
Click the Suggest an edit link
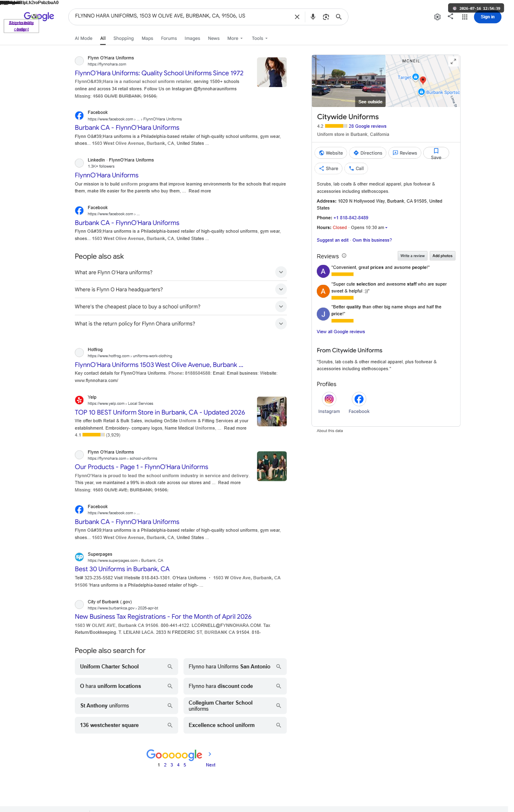333,240
